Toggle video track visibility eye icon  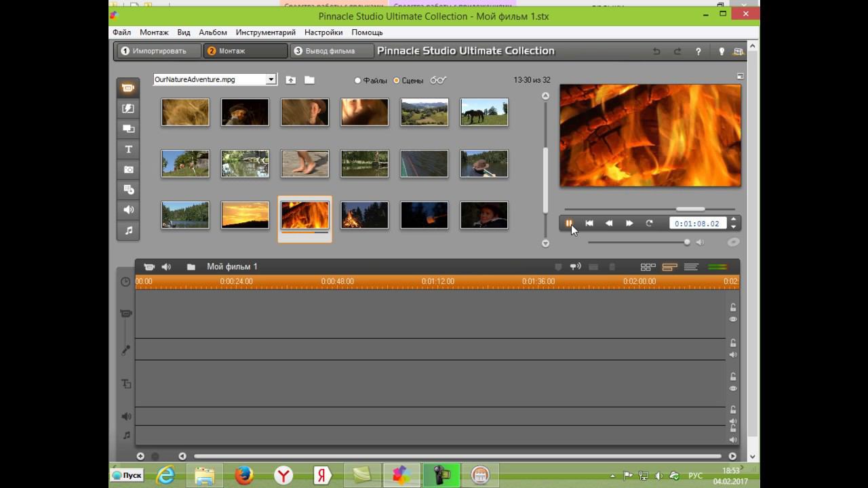(x=733, y=319)
